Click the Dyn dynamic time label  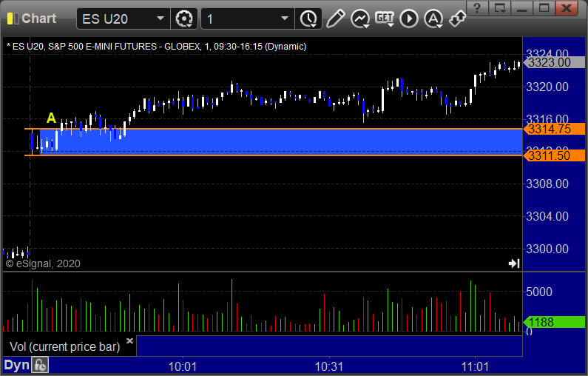click(16, 365)
